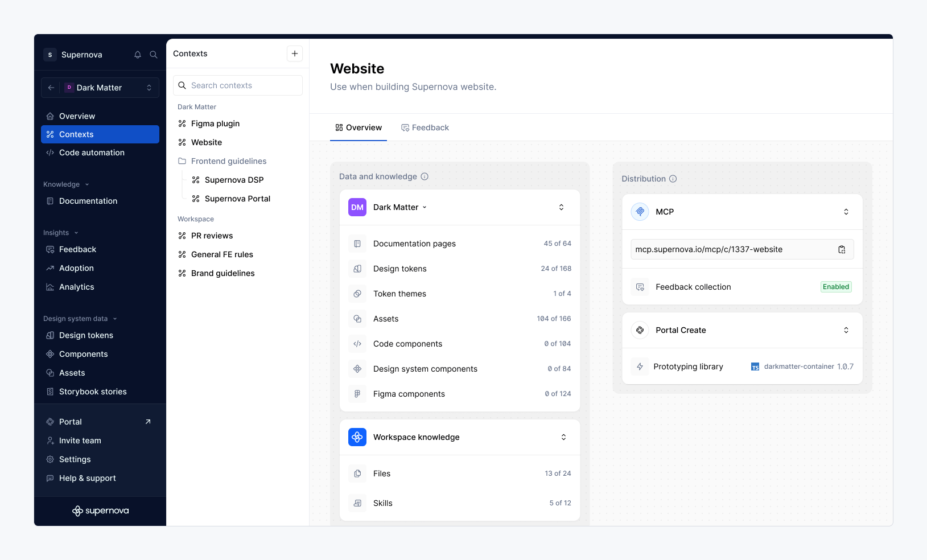Viewport: 927px width, 560px height.
Task: Select the Supernova Portal context
Action: pyautogui.click(x=245, y=199)
